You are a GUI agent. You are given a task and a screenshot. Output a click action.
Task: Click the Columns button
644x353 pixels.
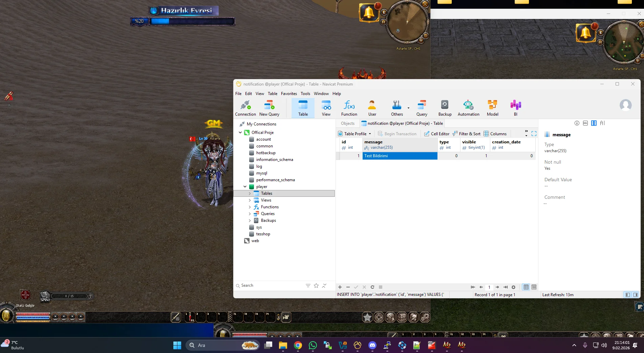click(x=495, y=134)
